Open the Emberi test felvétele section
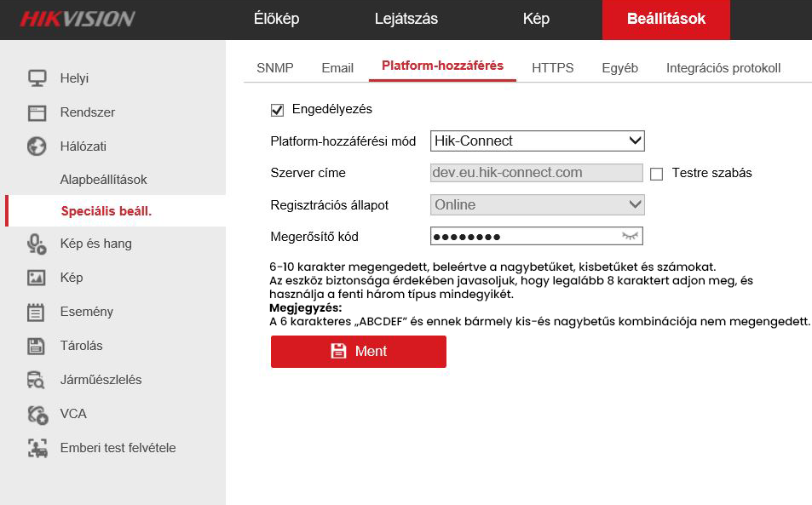This screenshot has height=505, width=812. coord(118,448)
